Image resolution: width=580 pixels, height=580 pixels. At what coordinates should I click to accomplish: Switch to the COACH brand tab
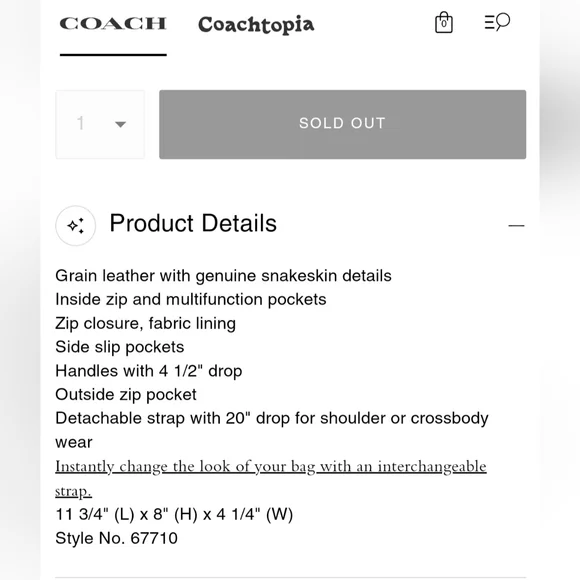pos(113,24)
